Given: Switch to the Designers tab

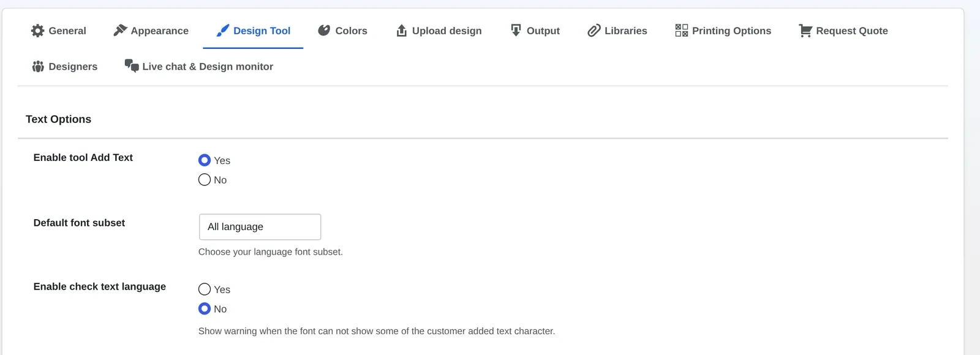Looking at the screenshot, I should coord(64,66).
